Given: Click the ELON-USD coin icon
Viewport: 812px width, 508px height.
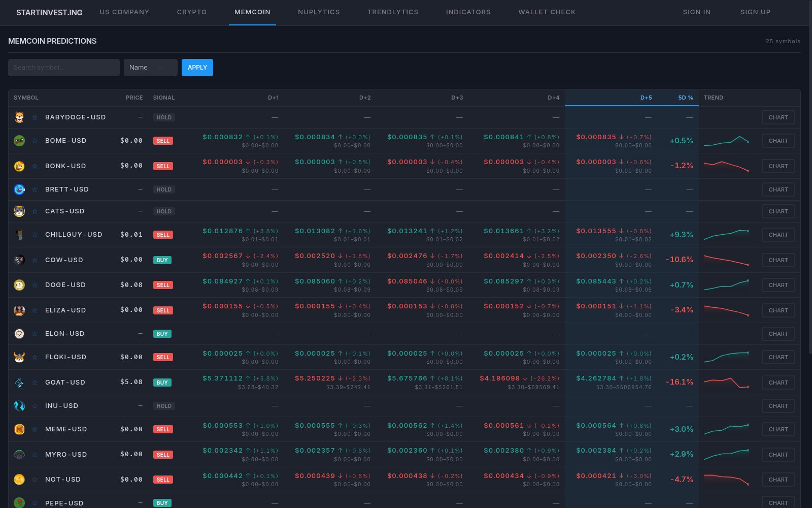Looking at the screenshot, I should [19, 334].
